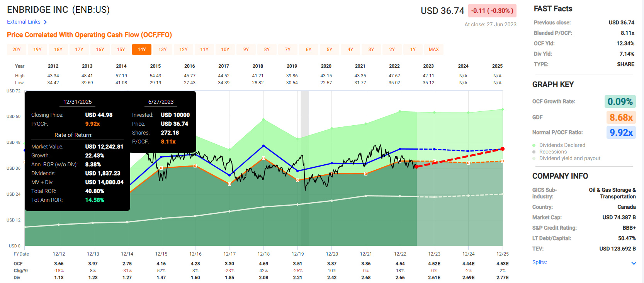Viewport: 644px width, 283px height.
Task: Click the USD 36.74 current price header
Action: pyautogui.click(x=442, y=11)
